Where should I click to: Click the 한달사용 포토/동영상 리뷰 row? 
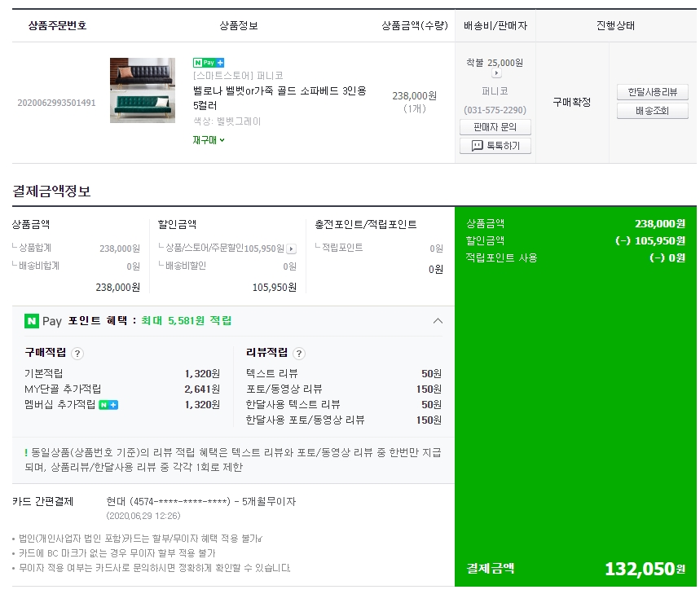343,420
